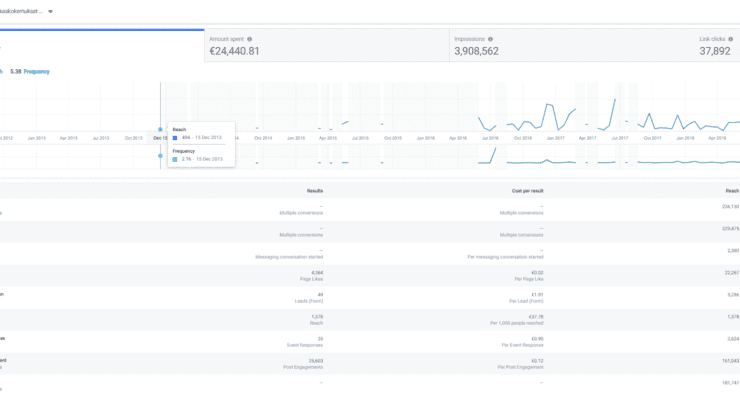The width and height of the screenshot is (740, 394).
Task: Sort by the Reach column header
Action: [732, 191]
